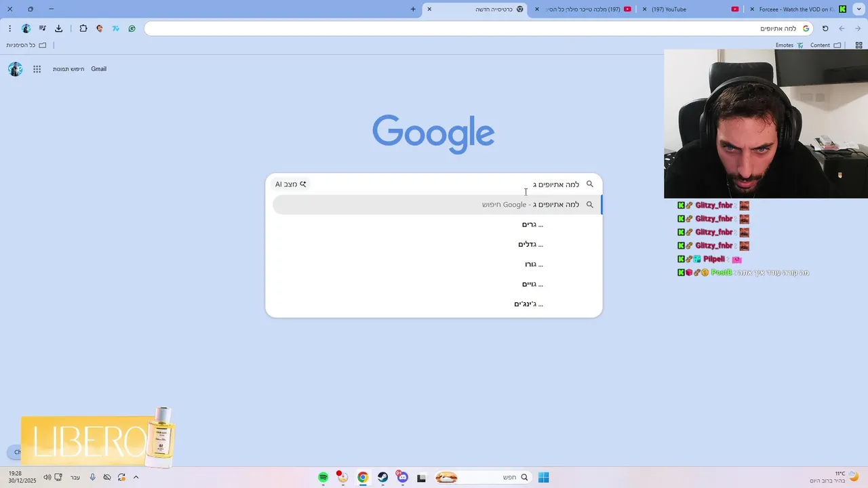Switch to the מלכה טייכר מילר tab
The image size is (868, 488).
(583, 9)
